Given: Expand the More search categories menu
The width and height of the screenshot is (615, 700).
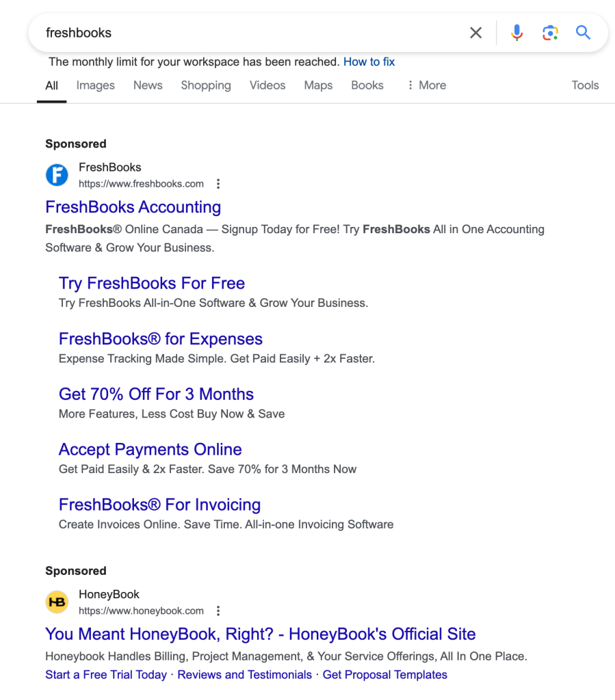Looking at the screenshot, I should tap(426, 85).
